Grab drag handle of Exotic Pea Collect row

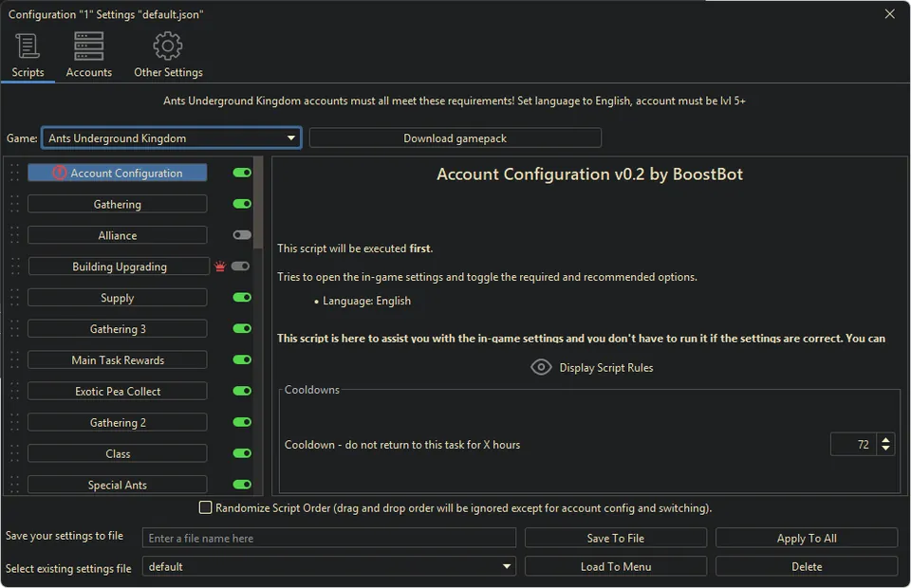click(14, 392)
